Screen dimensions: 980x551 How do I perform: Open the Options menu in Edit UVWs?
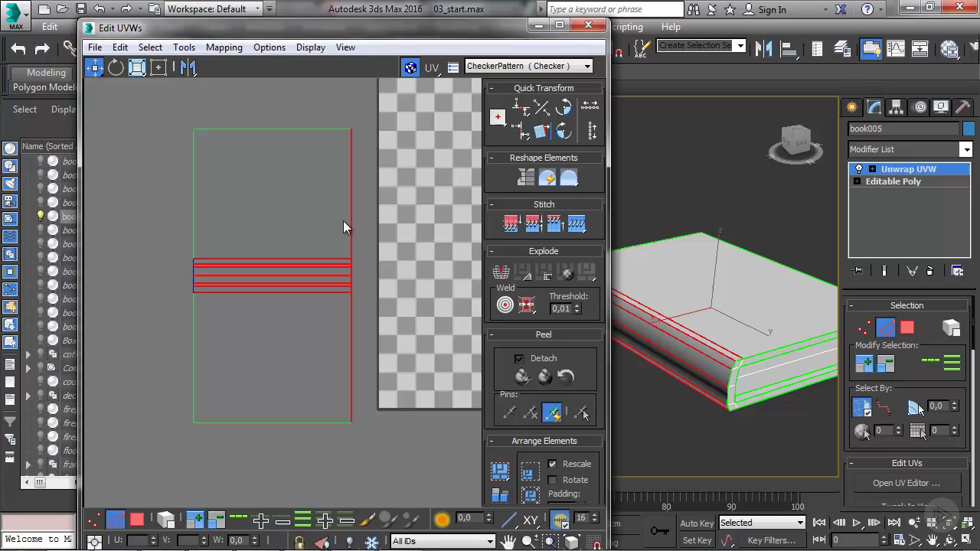[269, 47]
